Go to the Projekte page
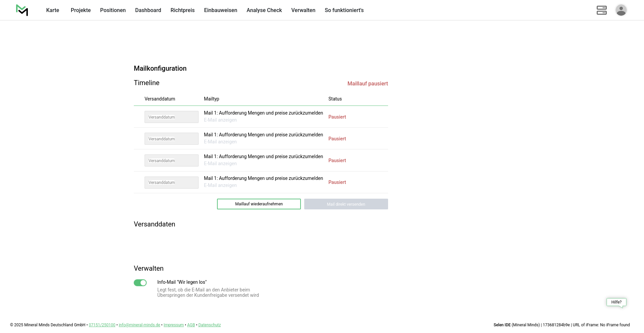 (80, 10)
